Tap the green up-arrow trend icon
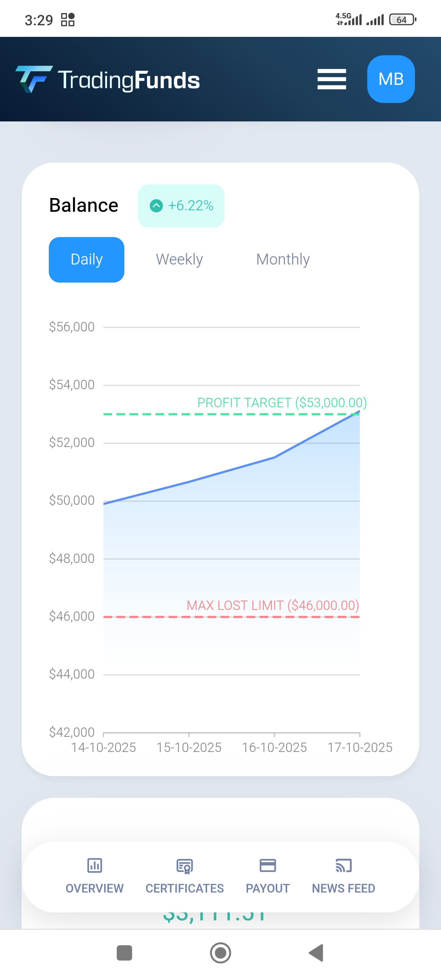Viewport: 441px width, 980px height. 156,206
